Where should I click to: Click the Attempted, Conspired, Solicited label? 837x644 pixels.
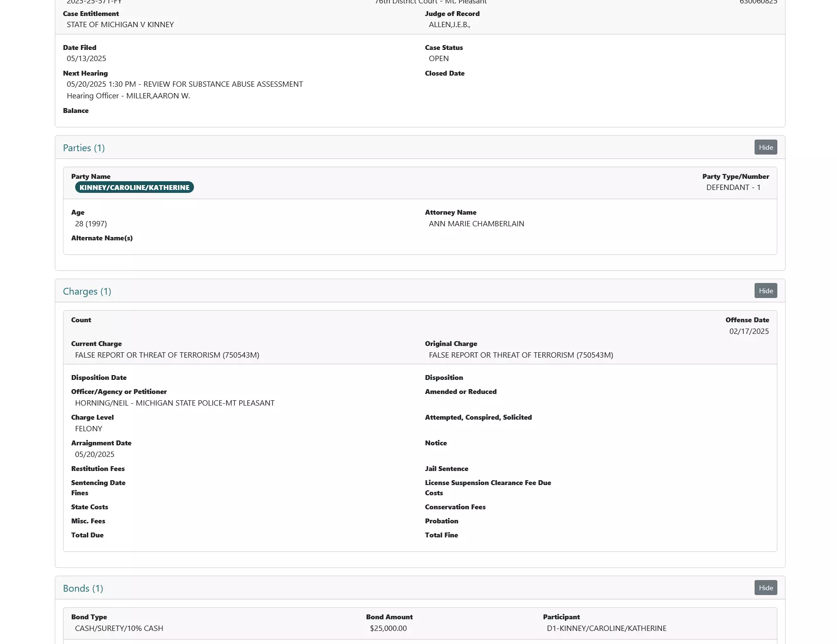[x=479, y=417]
